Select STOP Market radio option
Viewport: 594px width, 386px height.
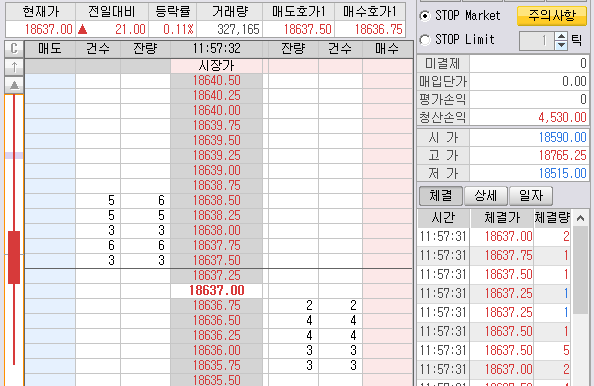click(x=425, y=16)
